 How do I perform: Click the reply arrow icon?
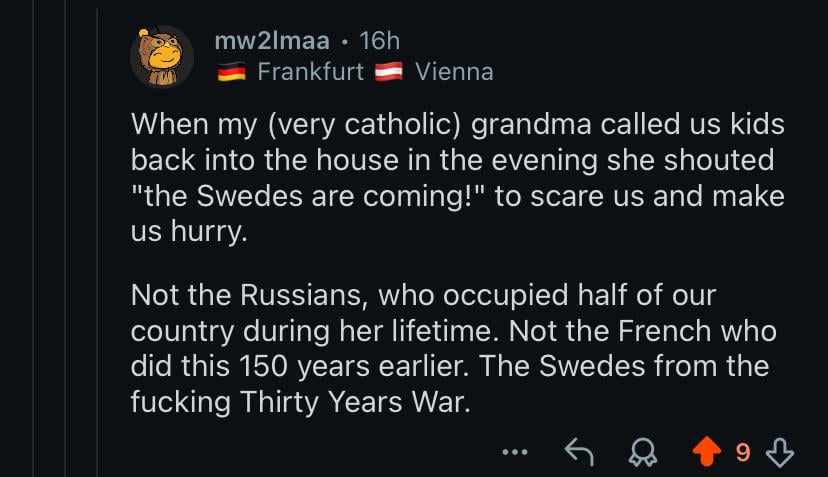pyautogui.click(x=579, y=453)
